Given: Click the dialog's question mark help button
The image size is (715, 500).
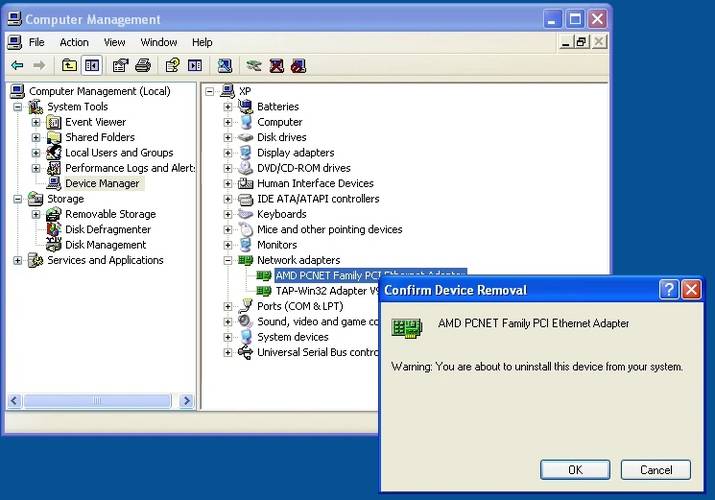Looking at the screenshot, I should click(669, 289).
